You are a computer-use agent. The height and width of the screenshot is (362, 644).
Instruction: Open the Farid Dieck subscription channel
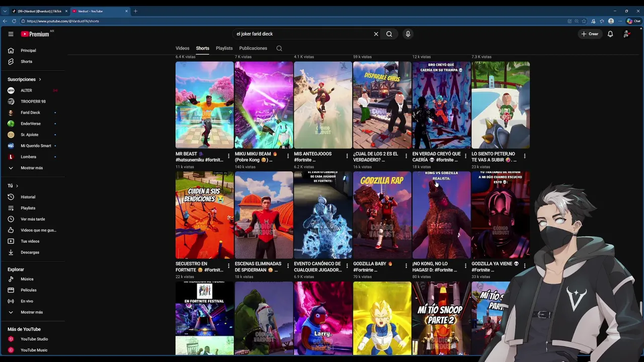point(32,113)
